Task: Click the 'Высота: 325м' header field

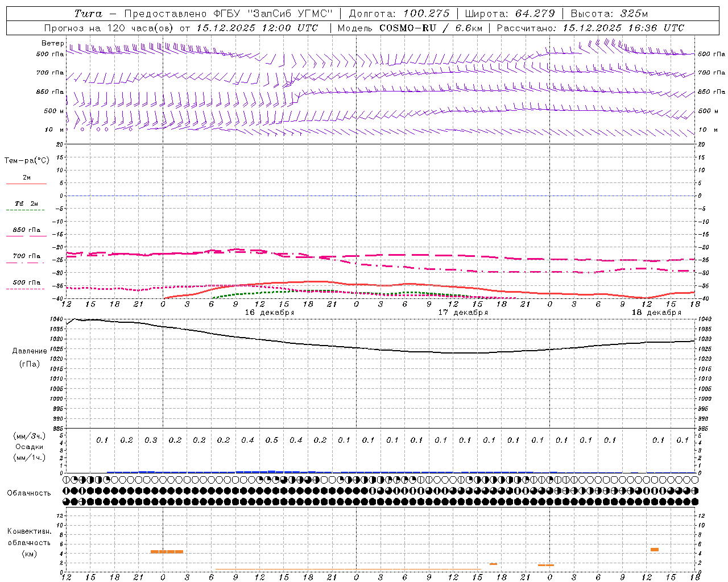Action: tap(609, 14)
